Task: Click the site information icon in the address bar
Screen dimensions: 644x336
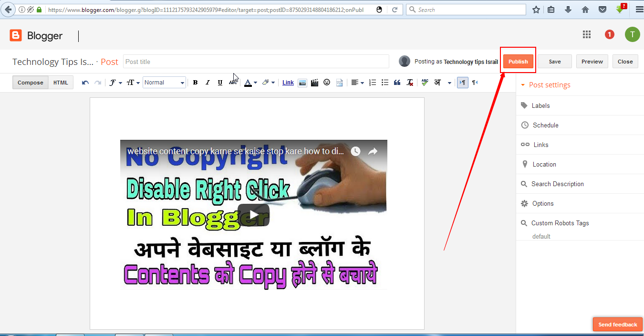Action: pos(21,10)
